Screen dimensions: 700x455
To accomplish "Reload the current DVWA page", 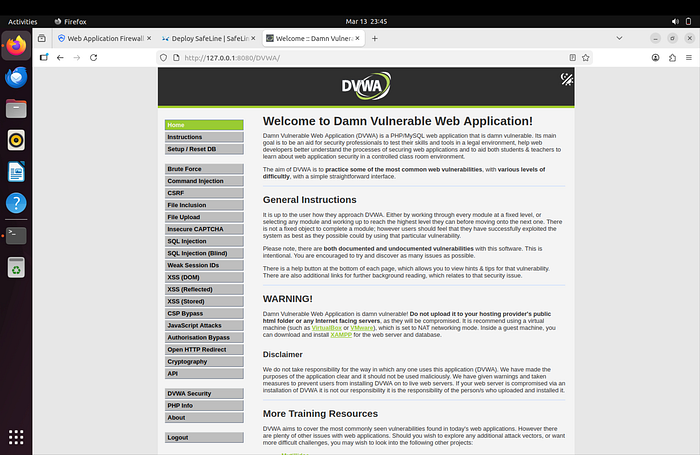I will coord(93,58).
